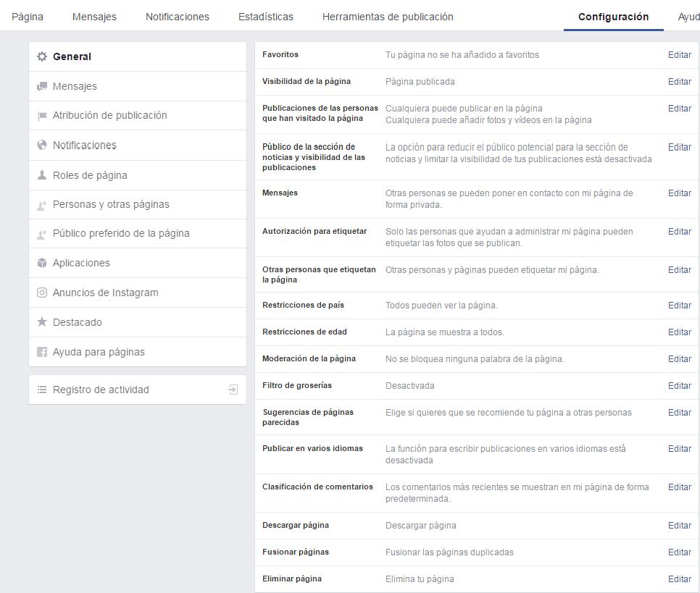The height and width of the screenshot is (593, 700).
Task: Click the star icon beside Destacado
Action: tap(42, 322)
